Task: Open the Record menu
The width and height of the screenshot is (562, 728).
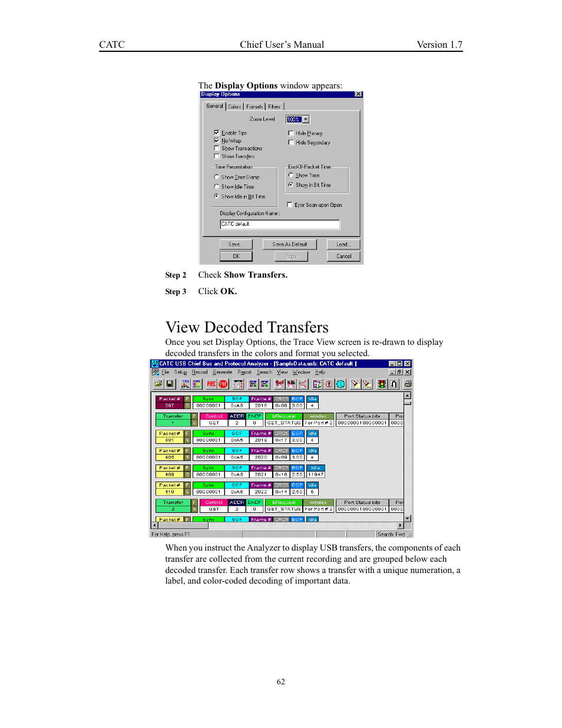Action: click(x=200, y=372)
